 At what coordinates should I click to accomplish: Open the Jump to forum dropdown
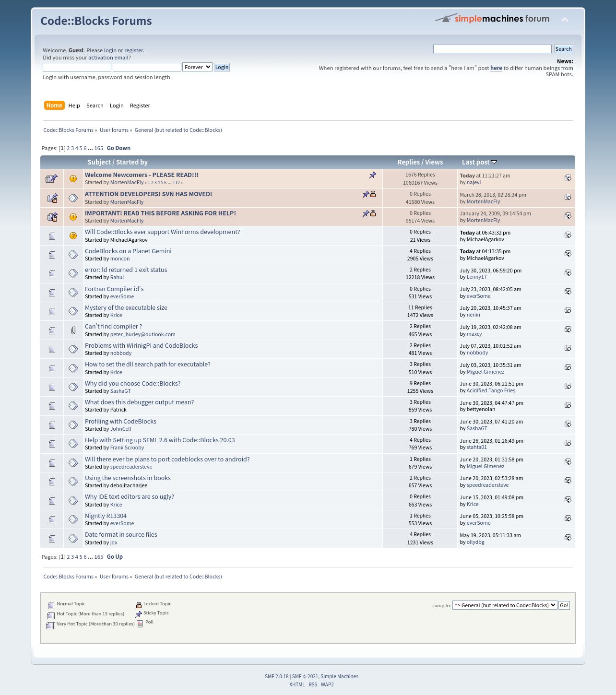point(505,605)
